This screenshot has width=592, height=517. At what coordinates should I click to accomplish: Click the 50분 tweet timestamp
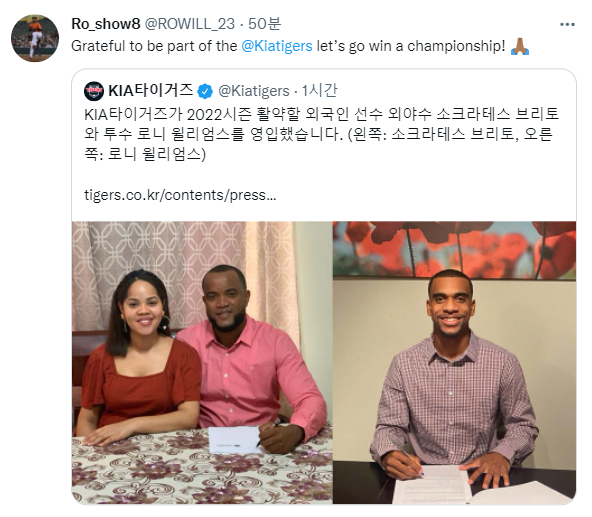[264, 24]
